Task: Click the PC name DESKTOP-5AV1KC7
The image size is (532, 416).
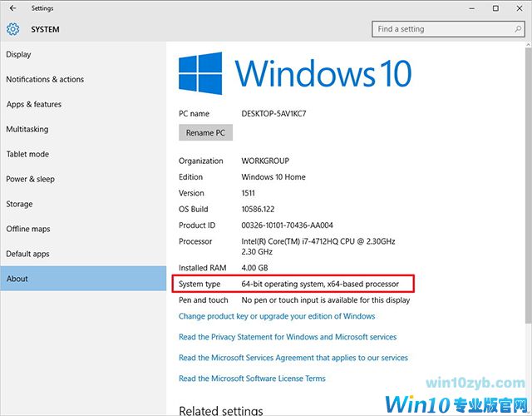Action: pyautogui.click(x=273, y=114)
